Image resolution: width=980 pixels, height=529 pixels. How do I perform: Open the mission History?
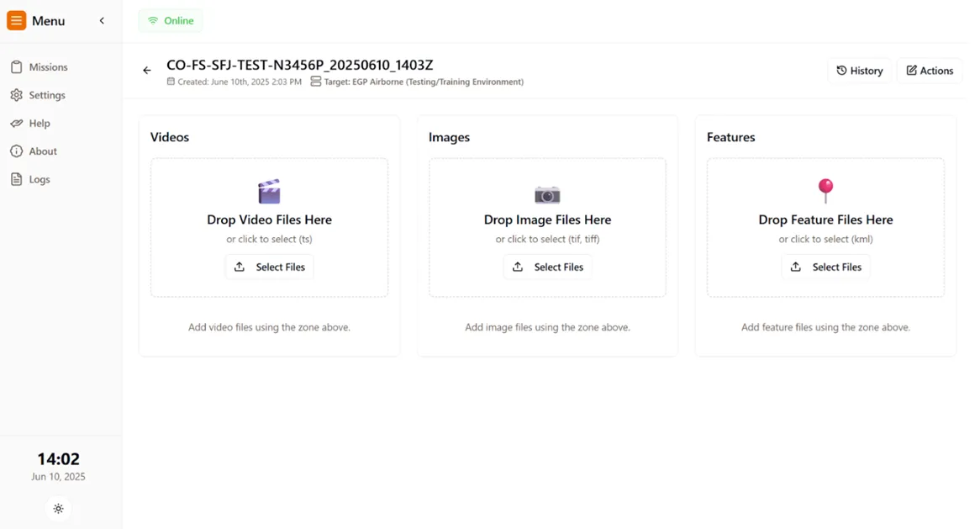click(x=859, y=71)
